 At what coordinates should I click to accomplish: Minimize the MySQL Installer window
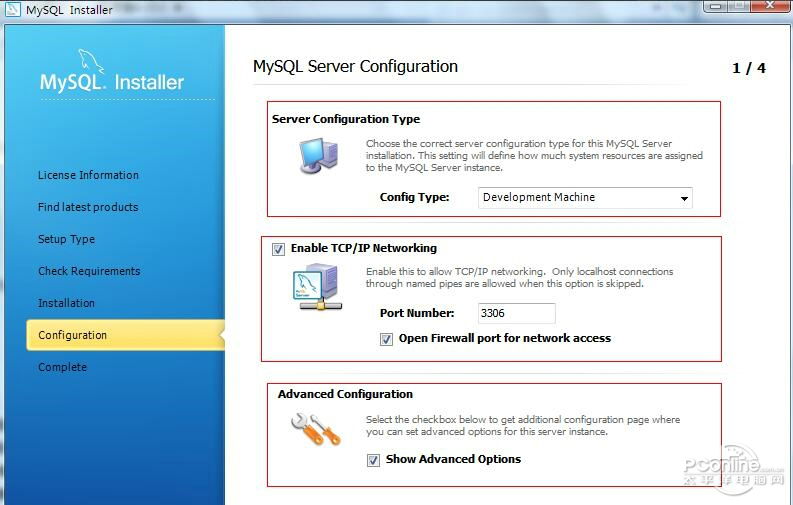[716, 6]
